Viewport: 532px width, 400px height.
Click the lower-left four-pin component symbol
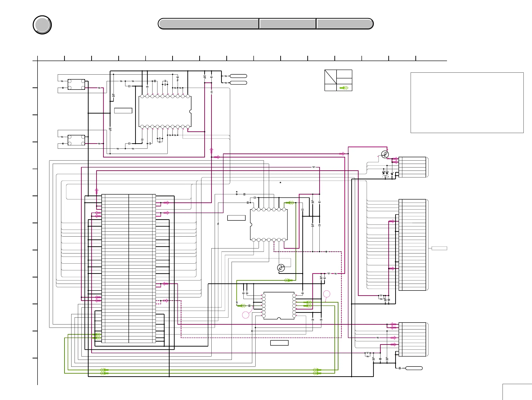pos(76,140)
